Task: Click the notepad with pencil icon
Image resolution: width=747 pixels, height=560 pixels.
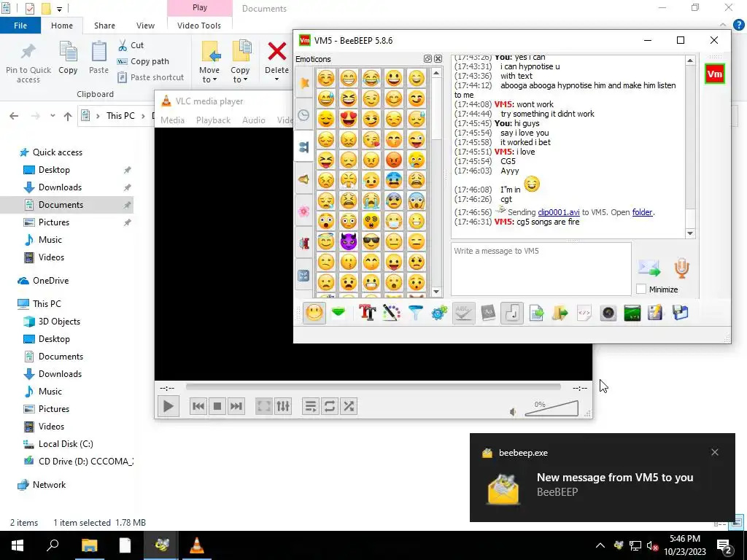Action: pyautogui.click(x=656, y=313)
